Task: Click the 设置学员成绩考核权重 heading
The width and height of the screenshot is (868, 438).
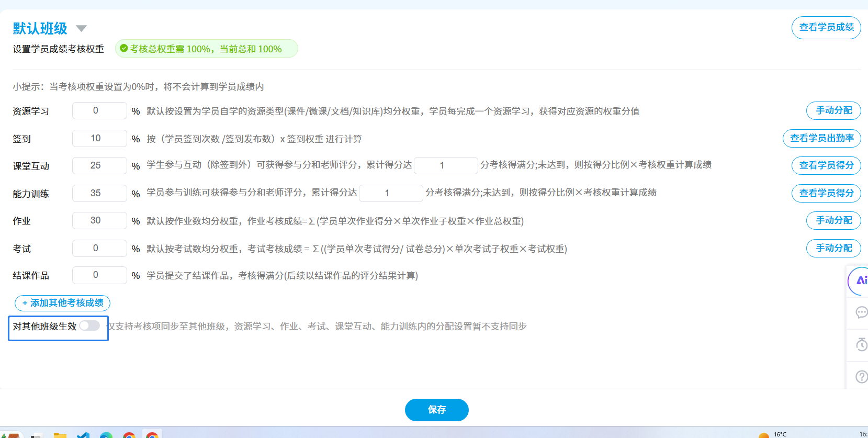Action: pos(59,49)
